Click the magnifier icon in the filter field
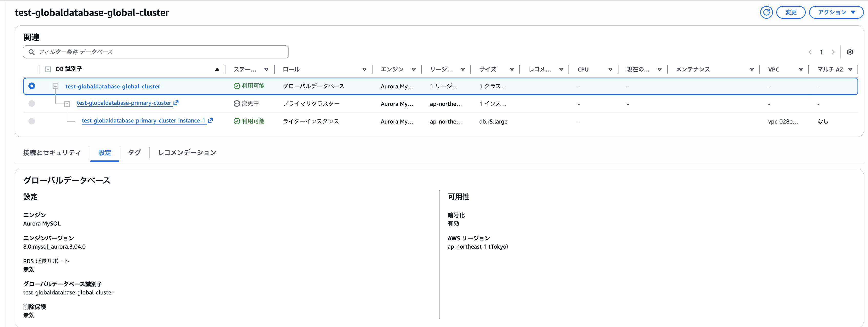Image resolution: width=868 pixels, height=327 pixels. [x=31, y=52]
